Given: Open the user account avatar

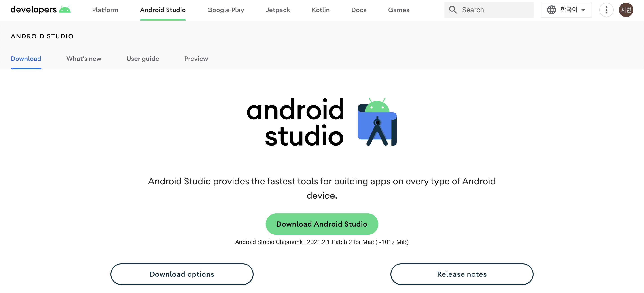Looking at the screenshot, I should tap(626, 10).
